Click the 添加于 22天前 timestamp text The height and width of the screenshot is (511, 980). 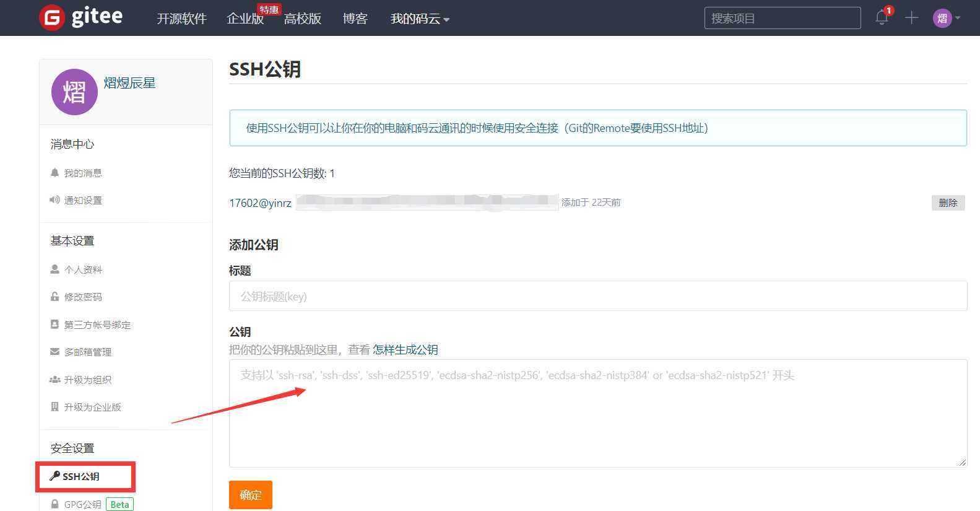pyautogui.click(x=591, y=203)
